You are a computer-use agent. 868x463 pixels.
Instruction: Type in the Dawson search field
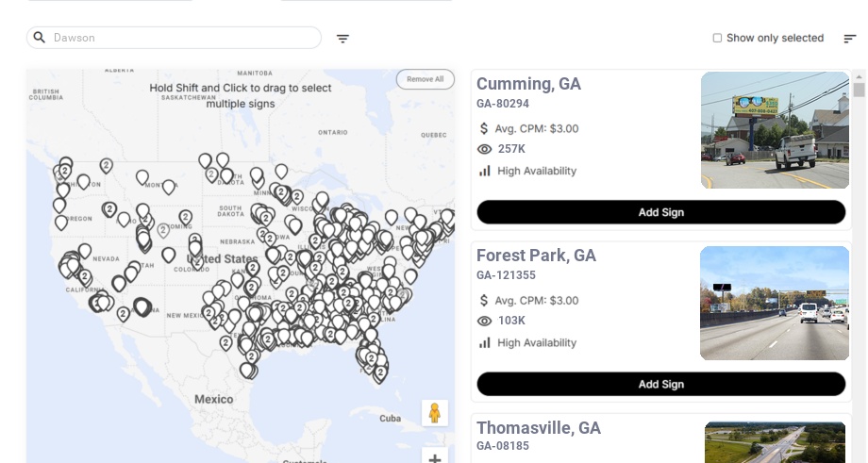pos(184,38)
